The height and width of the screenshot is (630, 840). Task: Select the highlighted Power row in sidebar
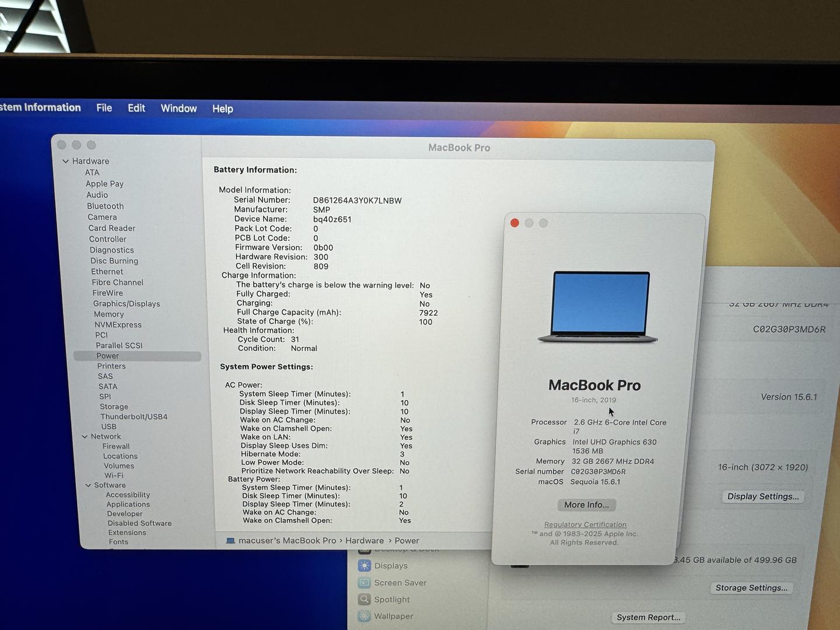(137, 356)
